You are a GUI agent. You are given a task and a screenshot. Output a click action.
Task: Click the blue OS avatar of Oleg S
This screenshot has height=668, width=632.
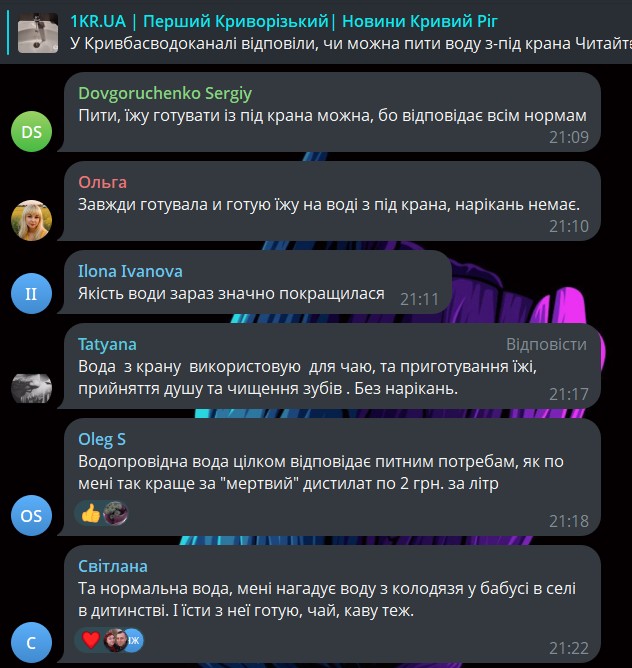point(32,515)
